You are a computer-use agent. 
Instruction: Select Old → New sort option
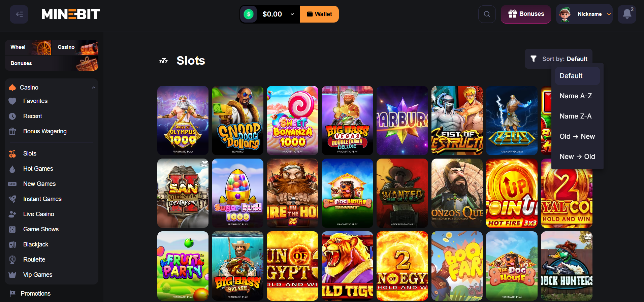(577, 136)
